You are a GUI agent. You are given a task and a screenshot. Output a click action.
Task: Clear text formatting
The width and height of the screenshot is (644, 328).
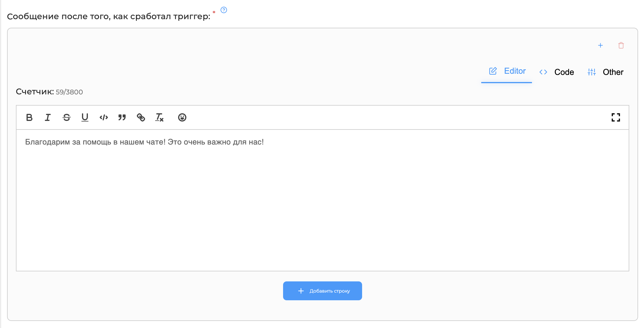click(159, 117)
